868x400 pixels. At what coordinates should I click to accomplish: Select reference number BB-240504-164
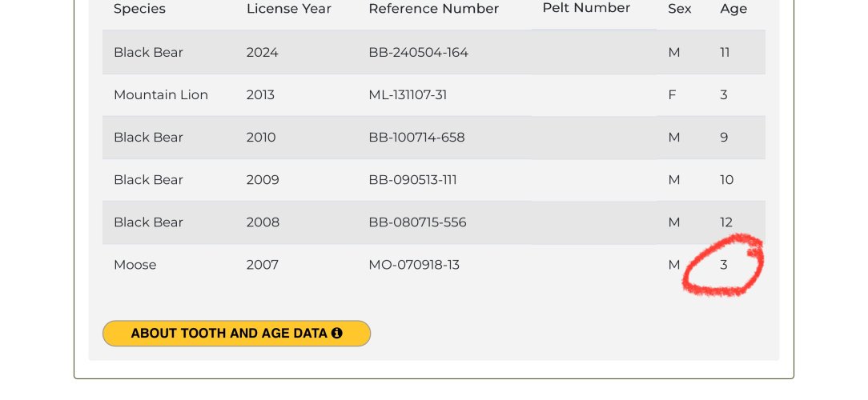418,52
